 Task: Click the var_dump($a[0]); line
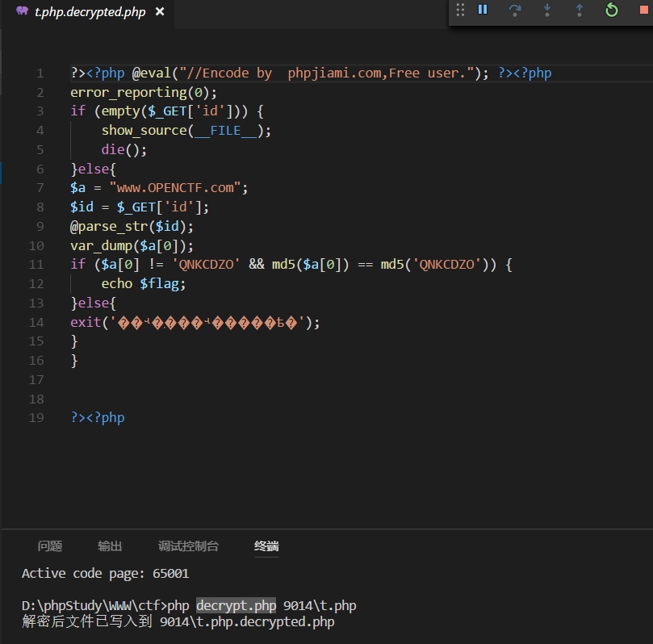(x=132, y=245)
